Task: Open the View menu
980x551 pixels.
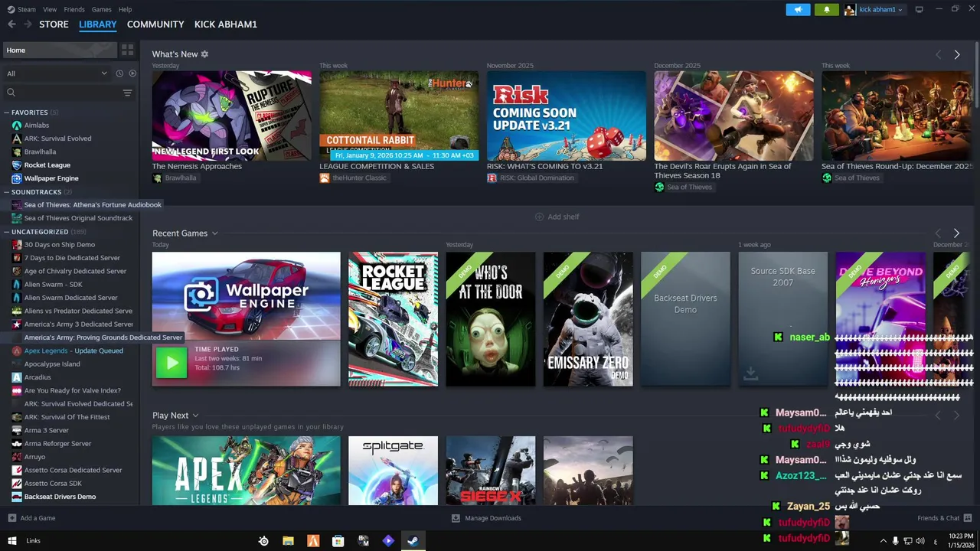Action: tap(50, 9)
